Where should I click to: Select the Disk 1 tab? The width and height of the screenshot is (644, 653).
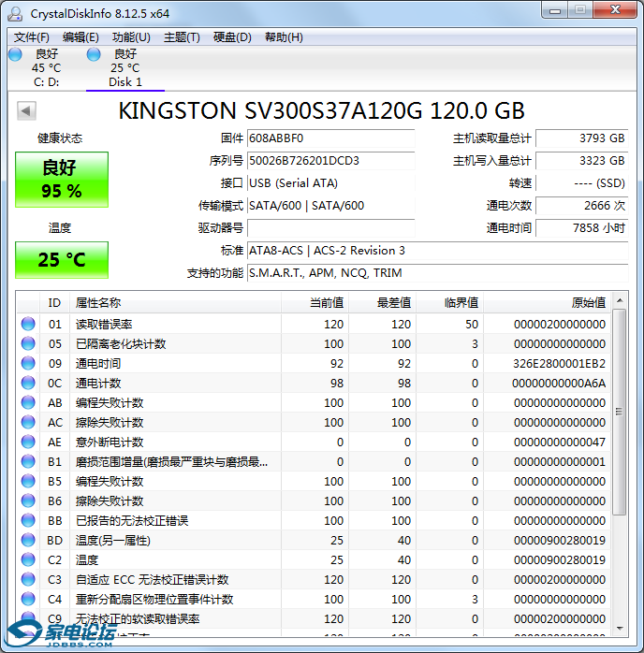[x=125, y=68]
